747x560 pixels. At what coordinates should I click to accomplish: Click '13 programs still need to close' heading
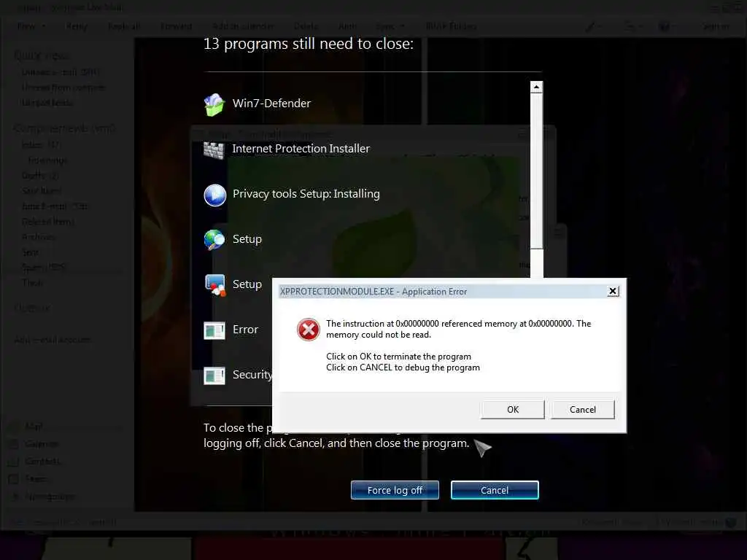click(309, 44)
